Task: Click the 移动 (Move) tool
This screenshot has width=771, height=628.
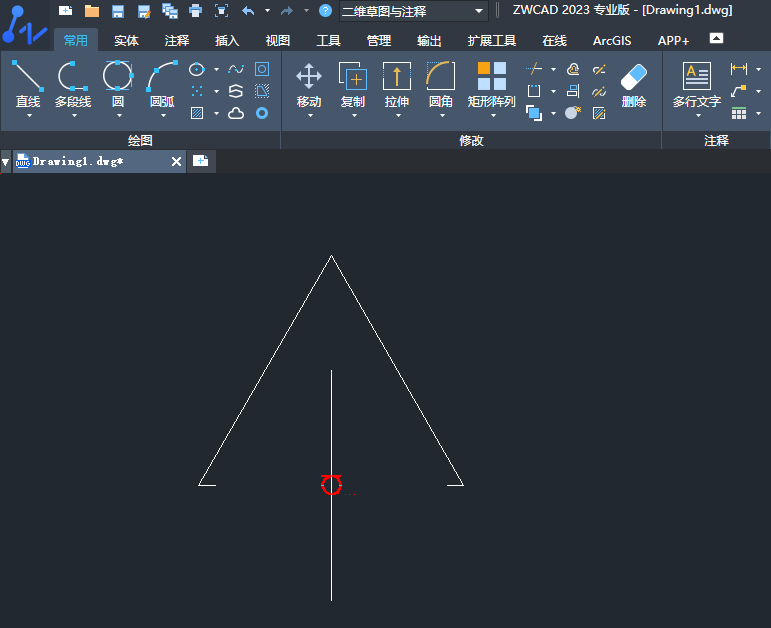Action: (309, 85)
